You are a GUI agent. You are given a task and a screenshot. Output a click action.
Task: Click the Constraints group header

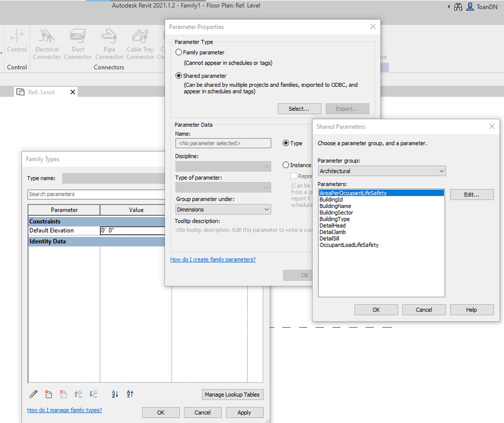click(x=96, y=221)
